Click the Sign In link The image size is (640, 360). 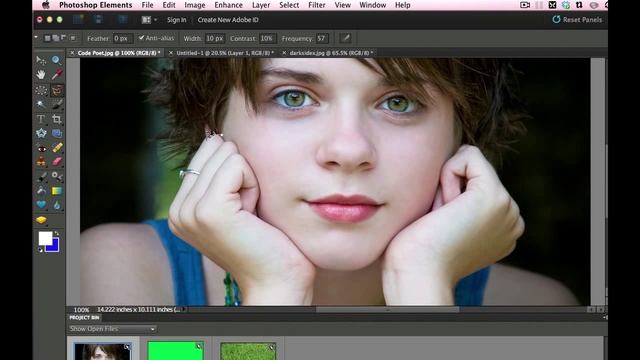[x=177, y=20]
